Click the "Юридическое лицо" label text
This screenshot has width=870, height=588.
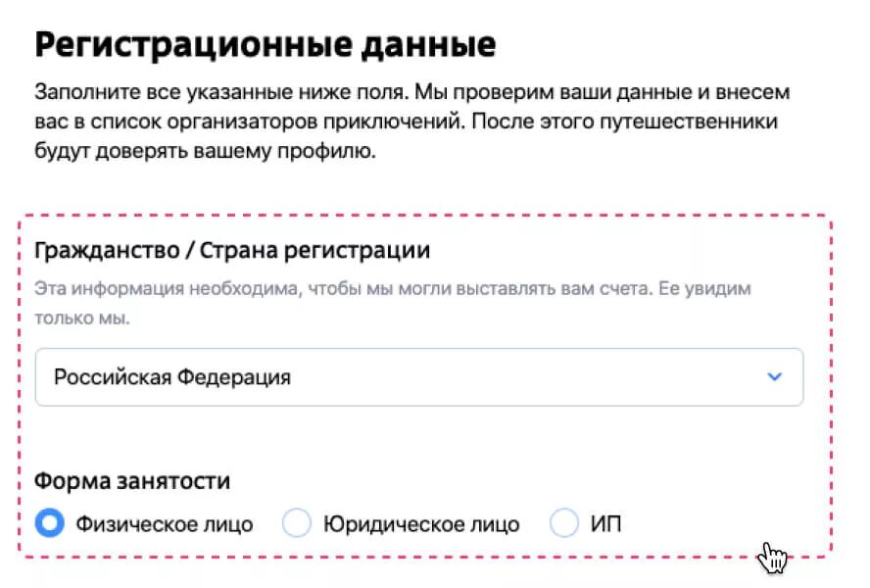(x=421, y=524)
